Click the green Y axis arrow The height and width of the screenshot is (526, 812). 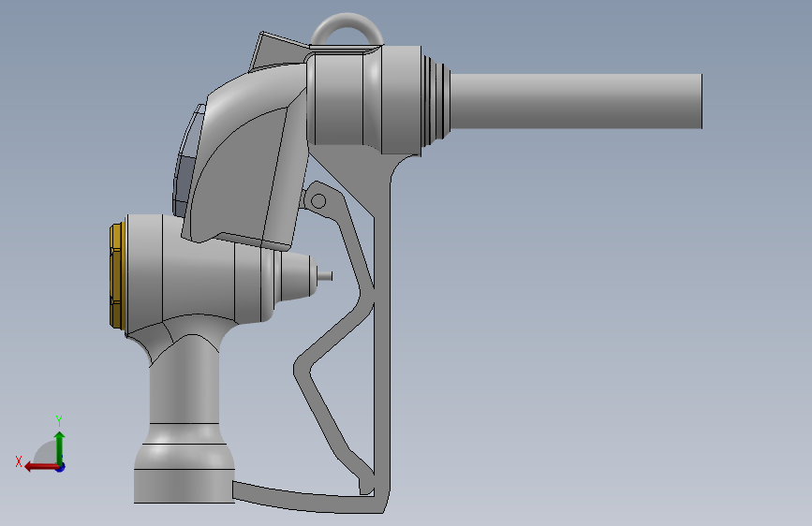[x=60, y=447]
